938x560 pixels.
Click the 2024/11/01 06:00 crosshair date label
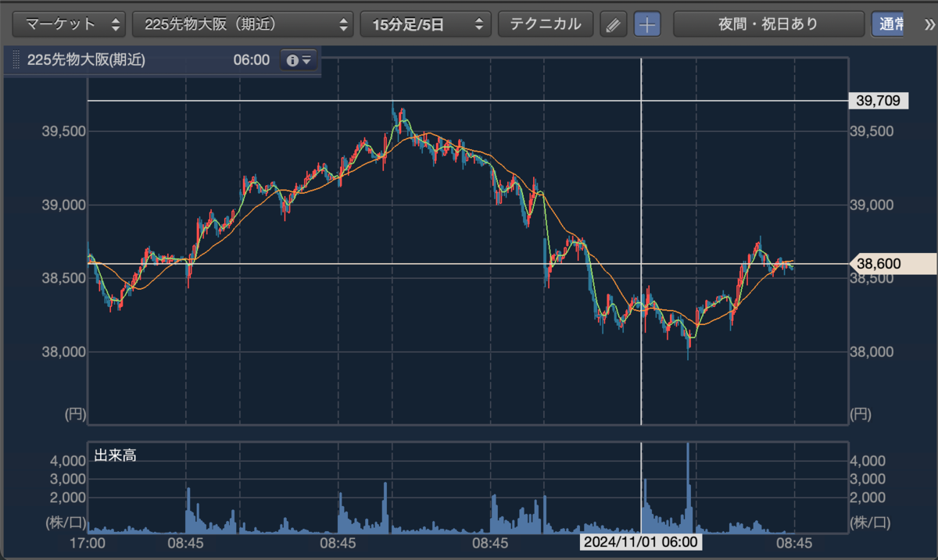pyautogui.click(x=640, y=541)
